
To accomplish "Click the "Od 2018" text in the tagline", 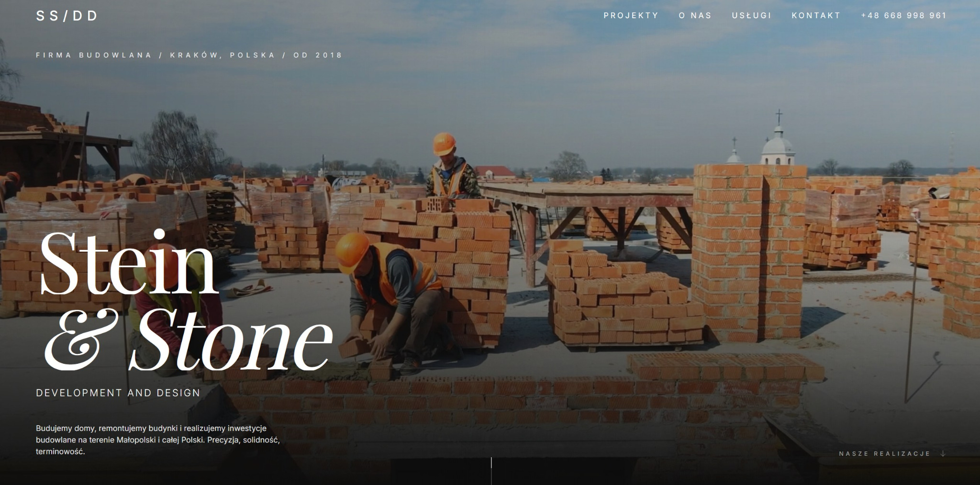I will pos(318,55).
